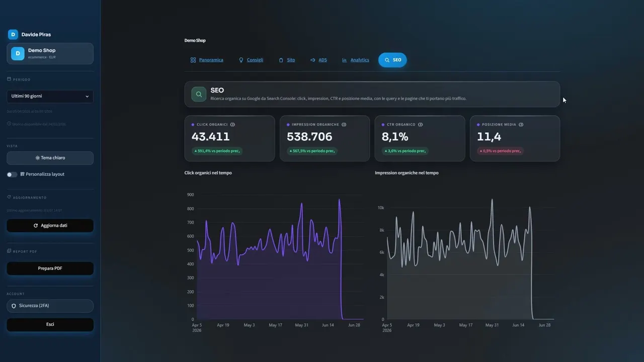Click the Panoramica grid icon
Image resolution: width=644 pixels, height=362 pixels.
[193, 60]
